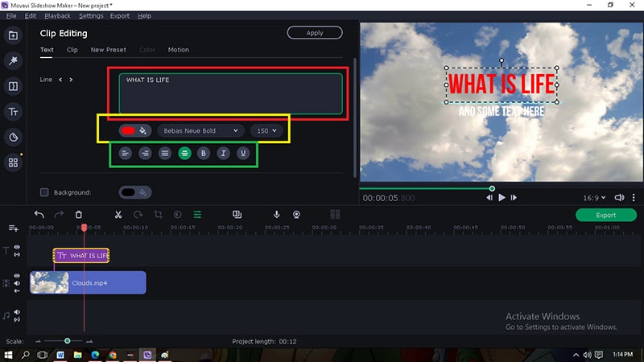Click the red text color swatch
The width and height of the screenshot is (644, 362).
pos(128,130)
